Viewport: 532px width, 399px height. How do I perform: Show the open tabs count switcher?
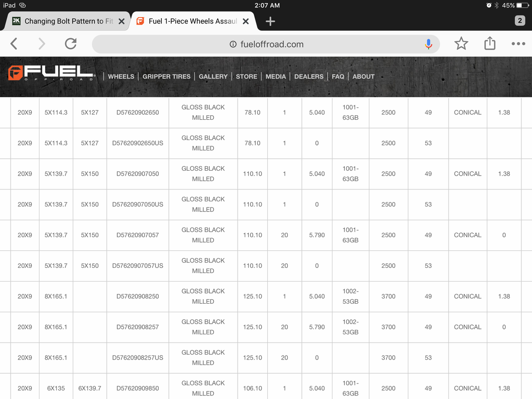click(x=520, y=21)
